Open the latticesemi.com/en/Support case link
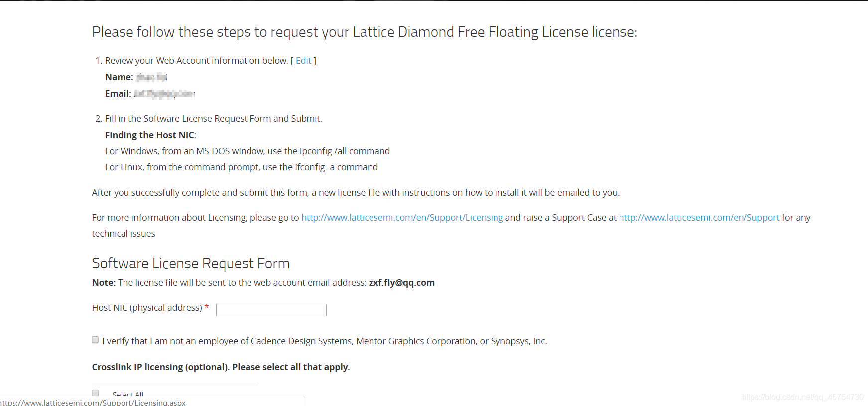This screenshot has width=868, height=406. pos(699,218)
